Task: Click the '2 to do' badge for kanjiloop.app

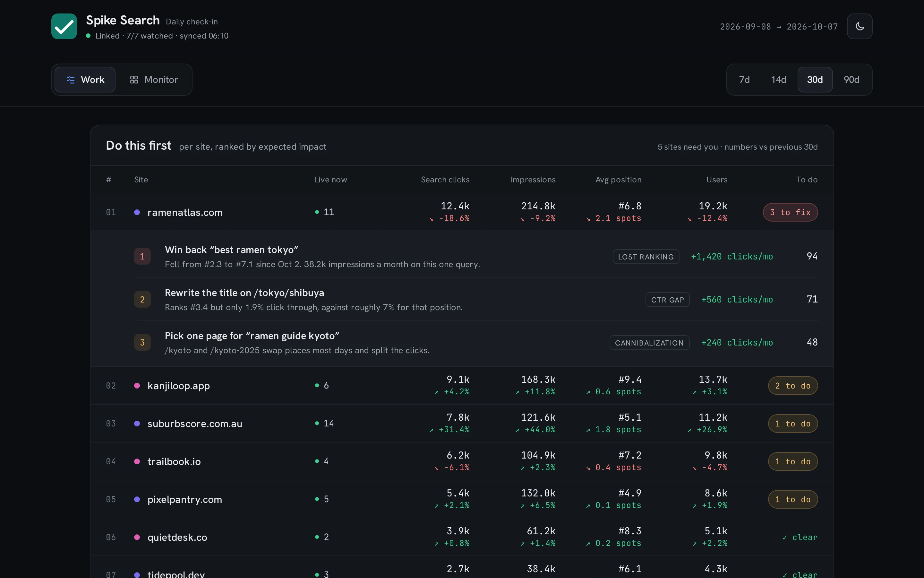Action: click(x=793, y=386)
